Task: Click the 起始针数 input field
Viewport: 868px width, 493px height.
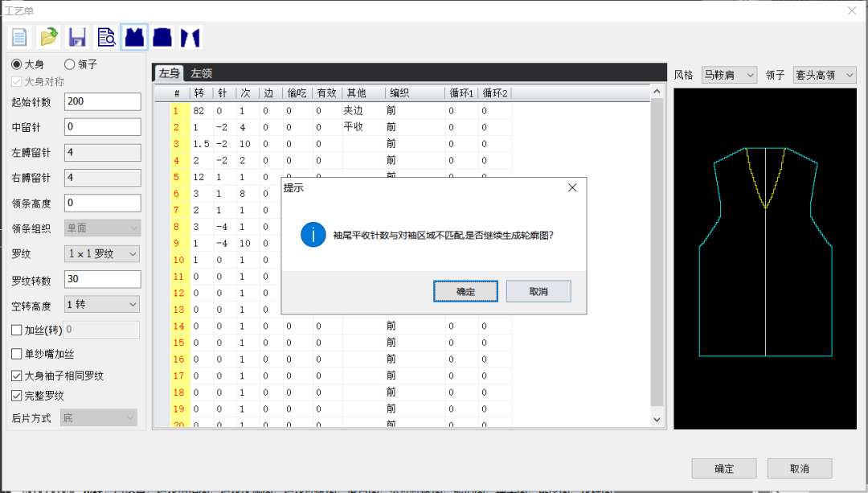Action: [102, 101]
